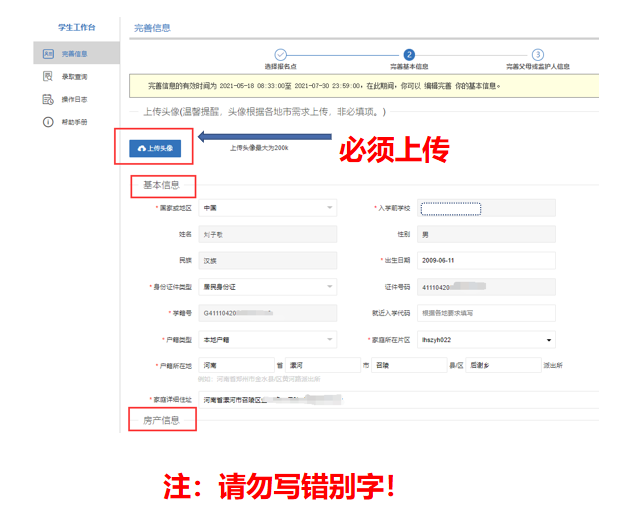This screenshot has width=617, height=520.
Task: Click the 性别 field showing 男
Action: (x=486, y=234)
